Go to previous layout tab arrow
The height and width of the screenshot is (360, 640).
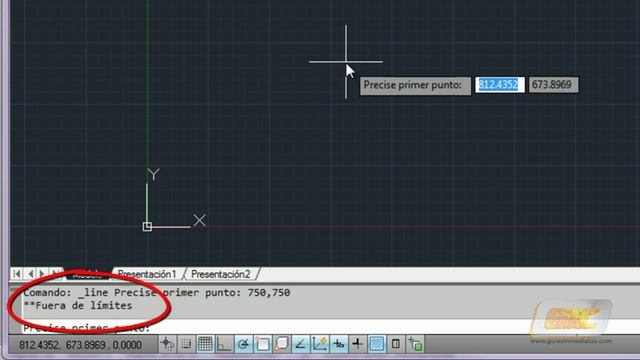(x=30, y=273)
